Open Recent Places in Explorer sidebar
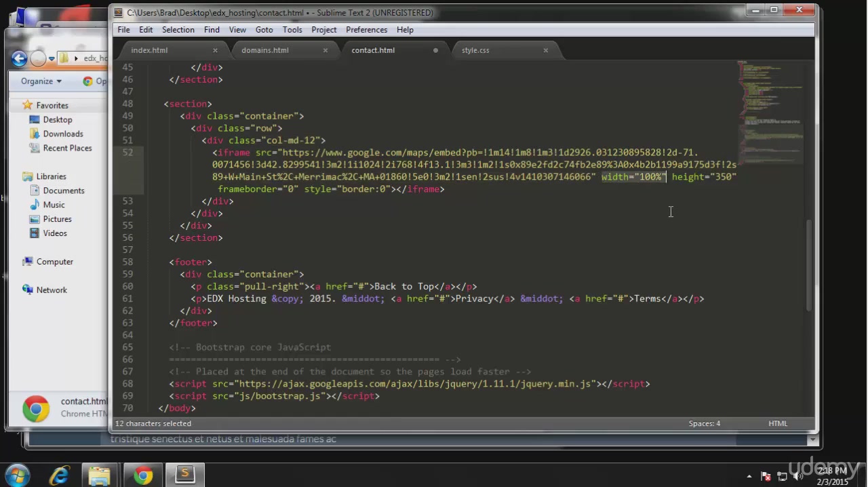This screenshot has height=487, width=868. [67, 148]
